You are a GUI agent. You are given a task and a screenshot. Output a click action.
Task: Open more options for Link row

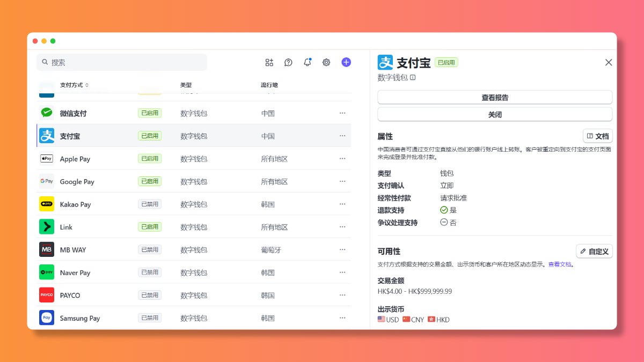pos(342,227)
